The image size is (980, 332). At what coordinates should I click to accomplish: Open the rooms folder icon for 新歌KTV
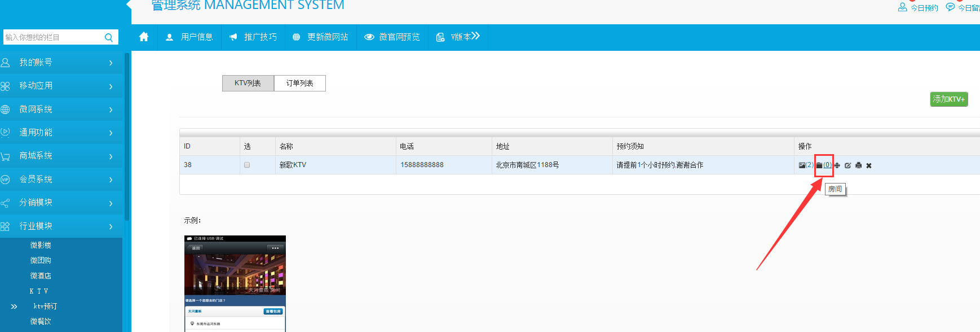819,165
